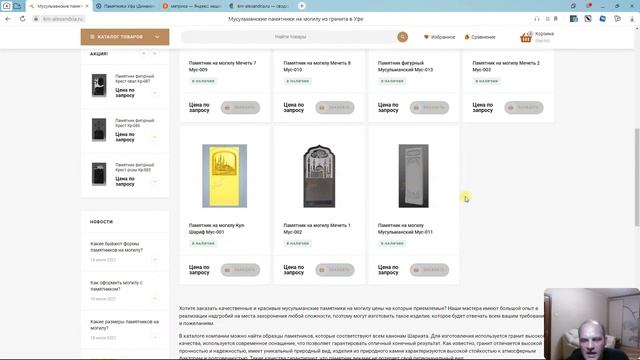Open Мусульманский Мус-011 gray product image
Screen dimensions: 640x360
coord(413,176)
